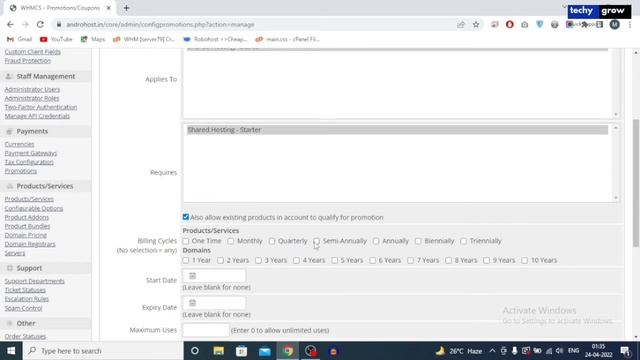Open the main.css cPanel bookmark
This screenshot has width=640, height=360.
pyautogui.click(x=288, y=39)
